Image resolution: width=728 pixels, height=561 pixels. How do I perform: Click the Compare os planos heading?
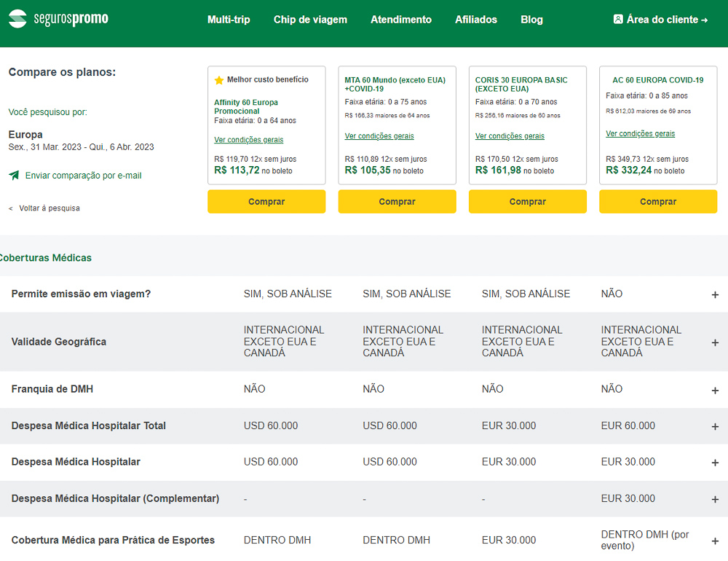coord(62,72)
